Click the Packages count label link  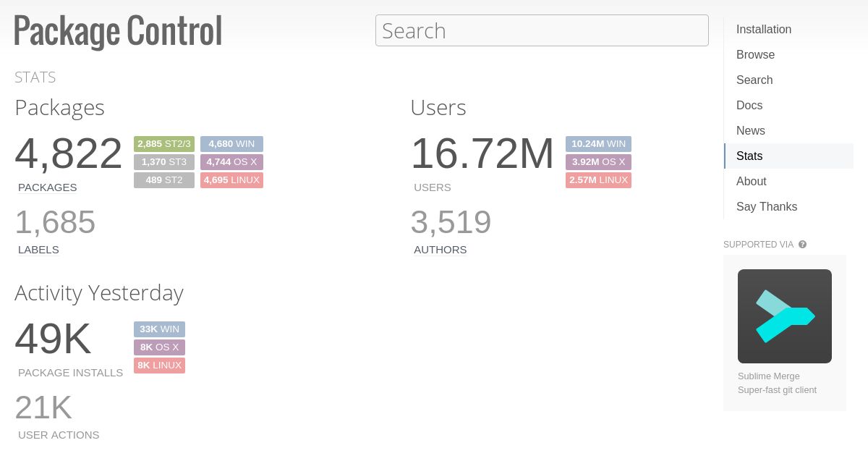(x=48, y=187)
